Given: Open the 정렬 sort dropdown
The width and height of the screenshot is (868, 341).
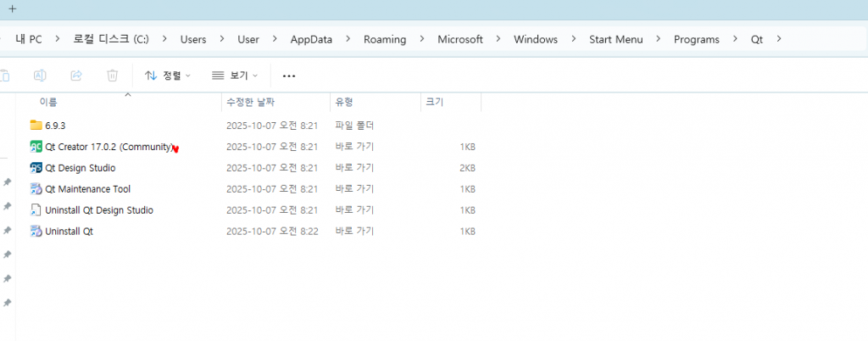Looking at the screenshot, I should (x=168, y=75).
